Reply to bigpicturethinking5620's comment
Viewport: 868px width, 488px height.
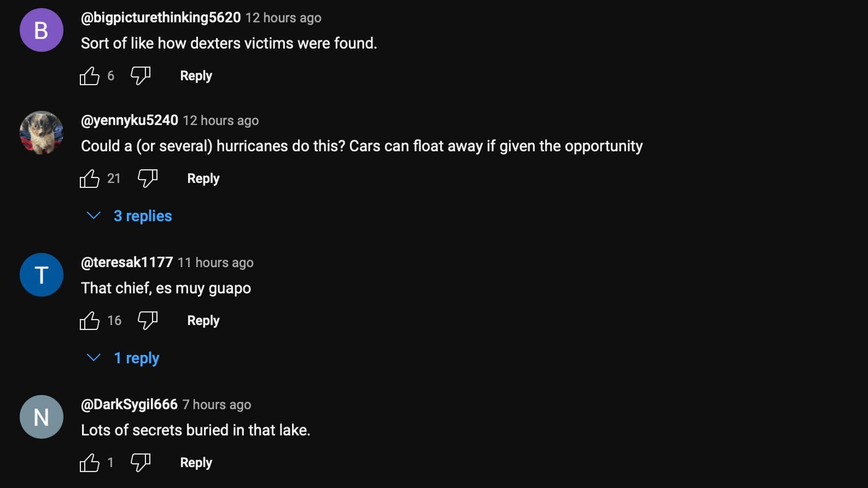click(196, 76)
